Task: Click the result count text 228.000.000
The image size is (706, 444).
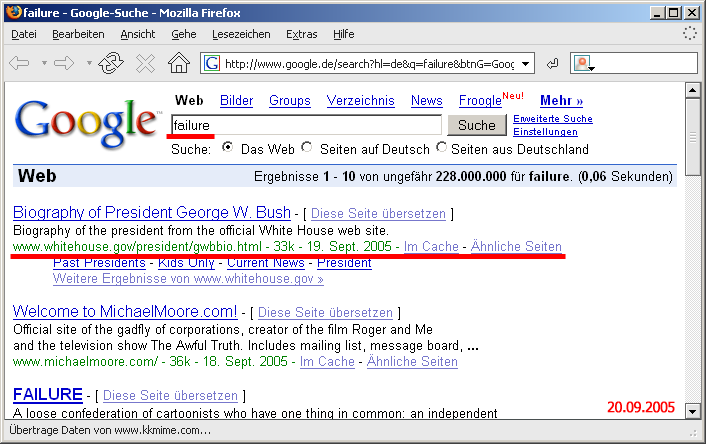Action: tap(471, 176)
